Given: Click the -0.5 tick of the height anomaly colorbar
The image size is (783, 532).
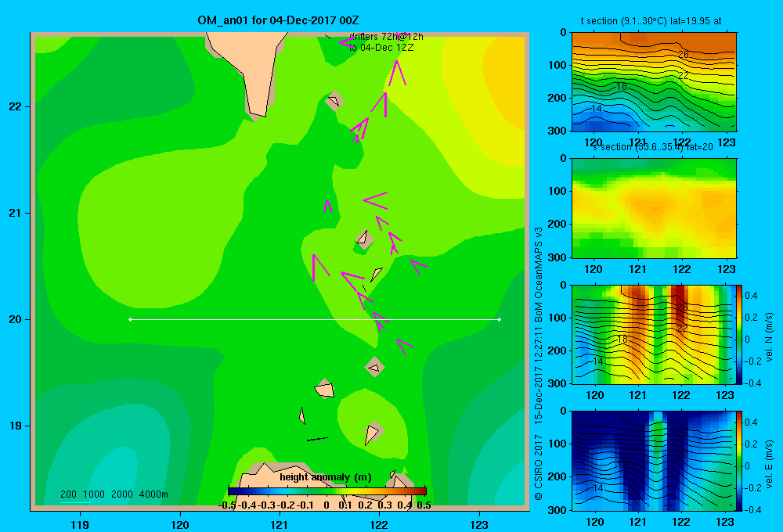Looking at the screenshot, I should [228, 505].
